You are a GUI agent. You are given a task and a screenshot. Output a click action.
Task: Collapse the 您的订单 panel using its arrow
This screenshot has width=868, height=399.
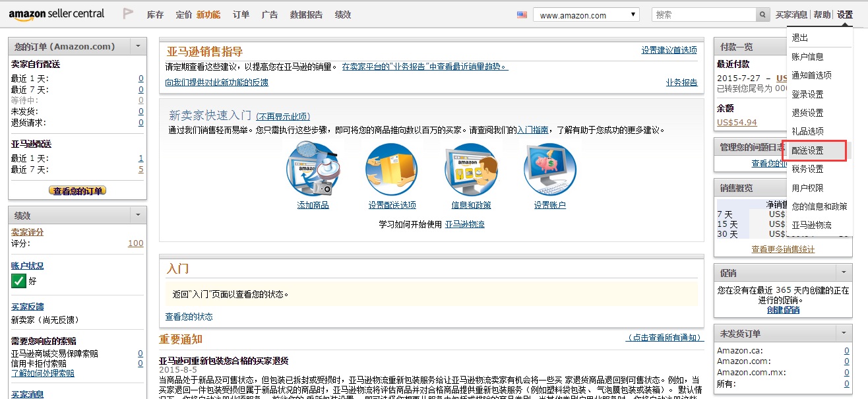coord(138,46)
